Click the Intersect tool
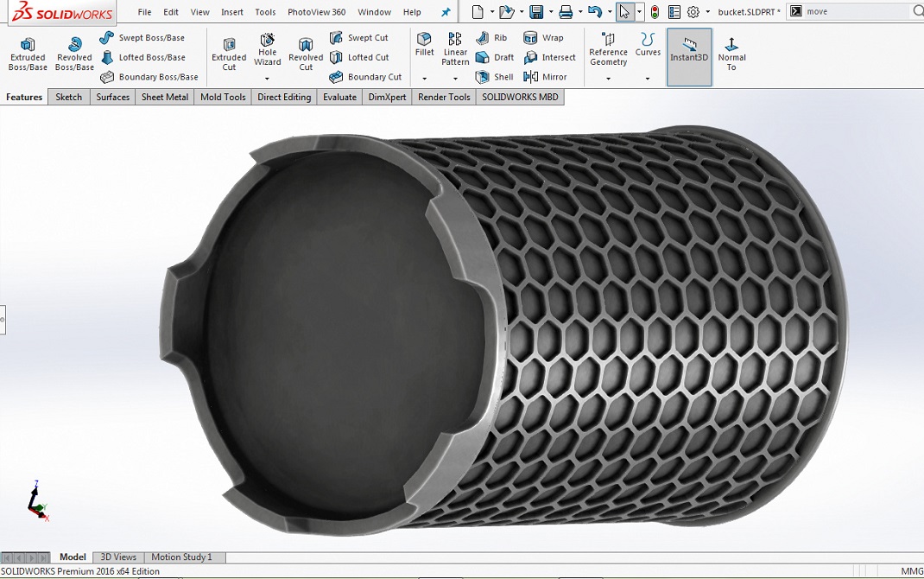 (x=549, y=57)
